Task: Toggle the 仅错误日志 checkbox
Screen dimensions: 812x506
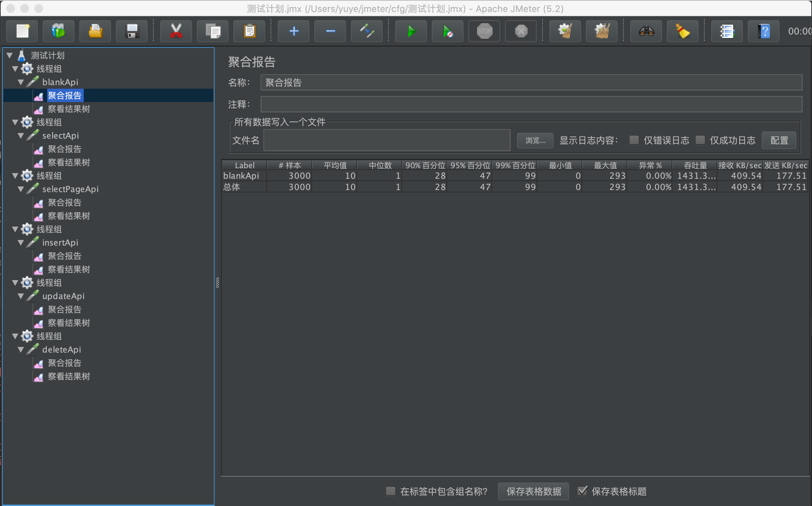Action: point(634,140)
